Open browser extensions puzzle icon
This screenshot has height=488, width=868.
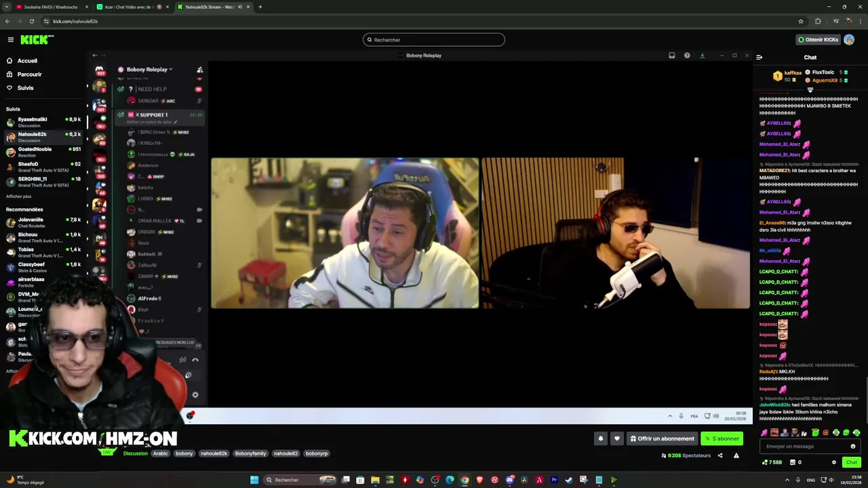tap(817, 21)
